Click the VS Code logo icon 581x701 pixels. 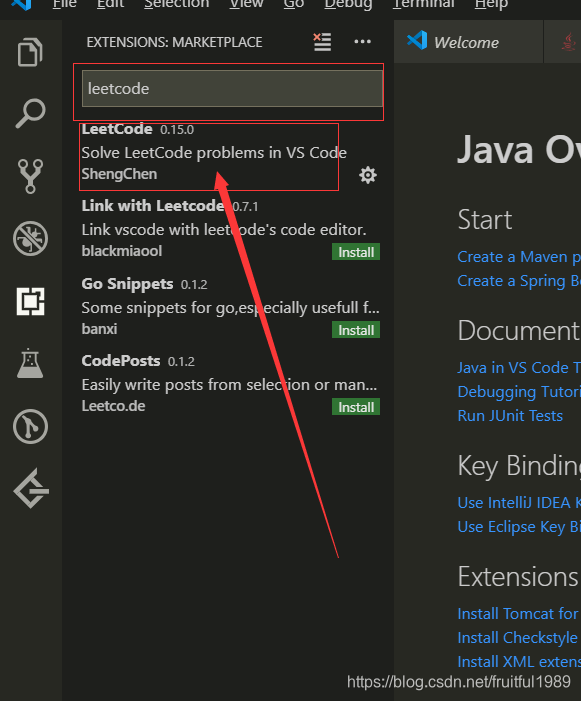[x=21, y=4]
